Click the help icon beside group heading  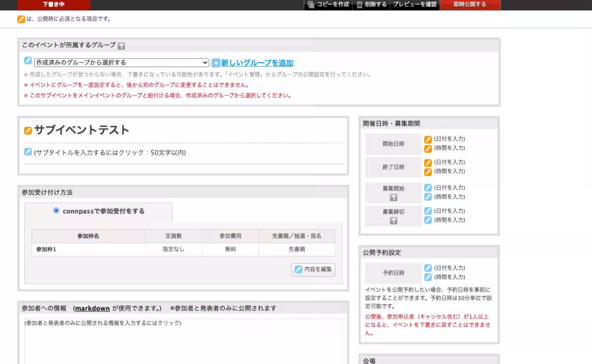[x=121, y=46]
